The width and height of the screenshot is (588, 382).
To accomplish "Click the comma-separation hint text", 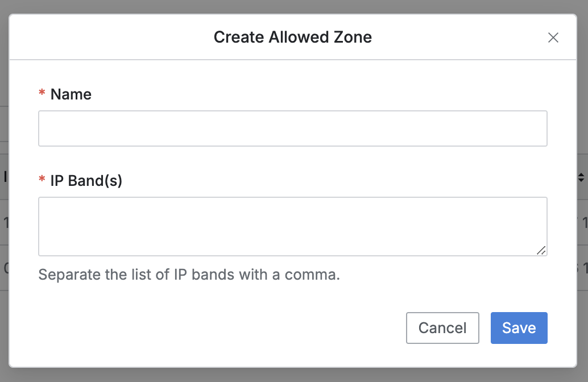I will pyautogui.click(x=189, y=275).
